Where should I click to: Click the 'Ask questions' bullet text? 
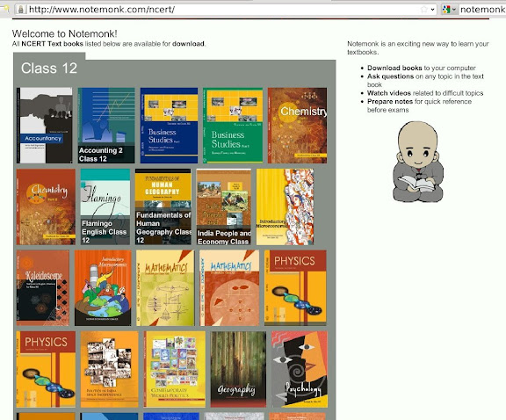[390, 76]
